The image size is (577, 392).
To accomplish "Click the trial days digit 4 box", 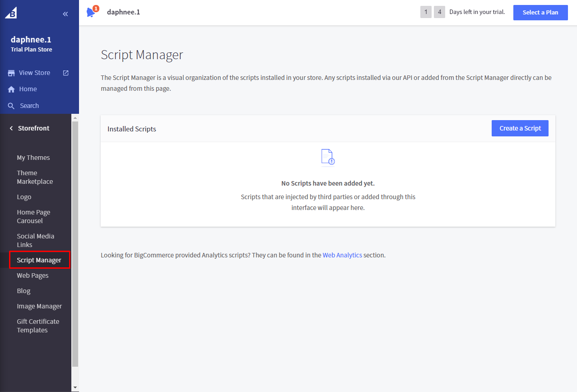I will (x=440, y=12).
